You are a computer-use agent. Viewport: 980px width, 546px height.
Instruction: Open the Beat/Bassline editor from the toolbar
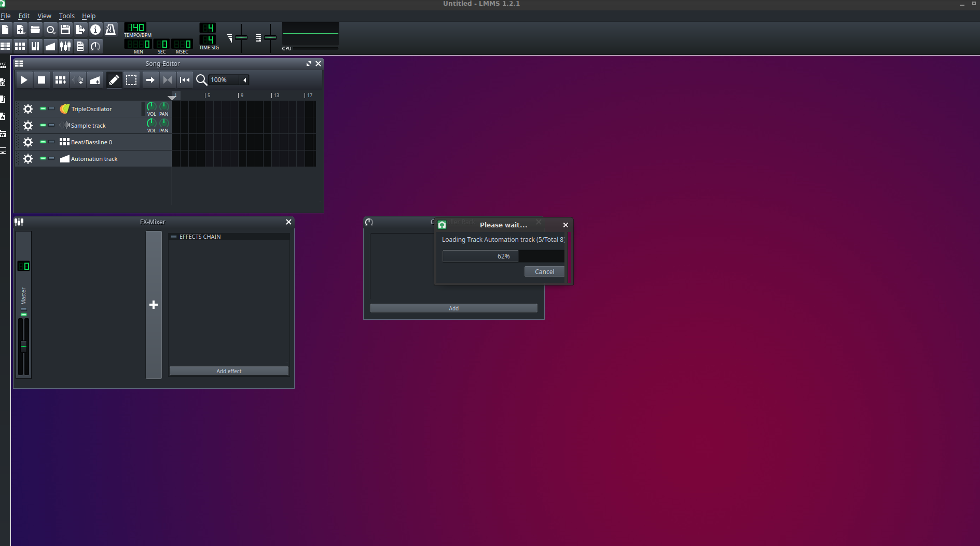tap(20, 46)
